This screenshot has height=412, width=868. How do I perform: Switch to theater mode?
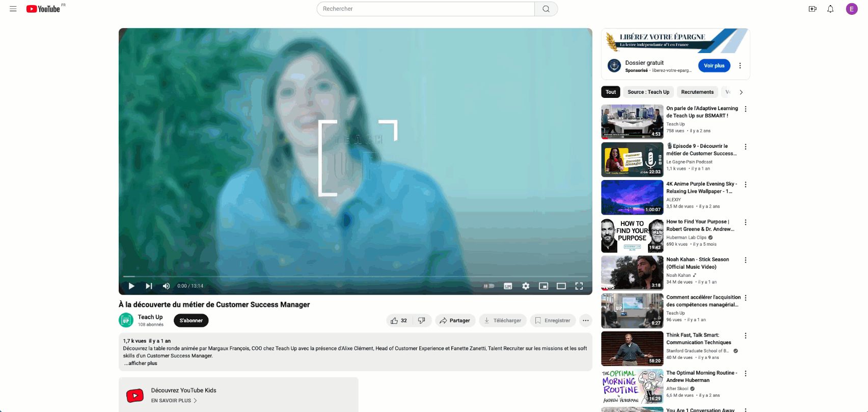coord(561,286)
